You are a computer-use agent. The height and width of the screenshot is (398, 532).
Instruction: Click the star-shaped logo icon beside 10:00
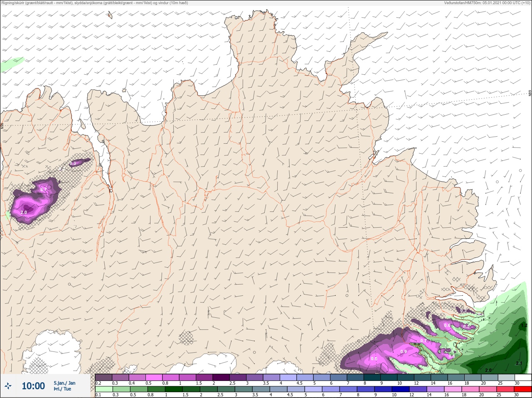pyautogui.click(x=8, y=386)
